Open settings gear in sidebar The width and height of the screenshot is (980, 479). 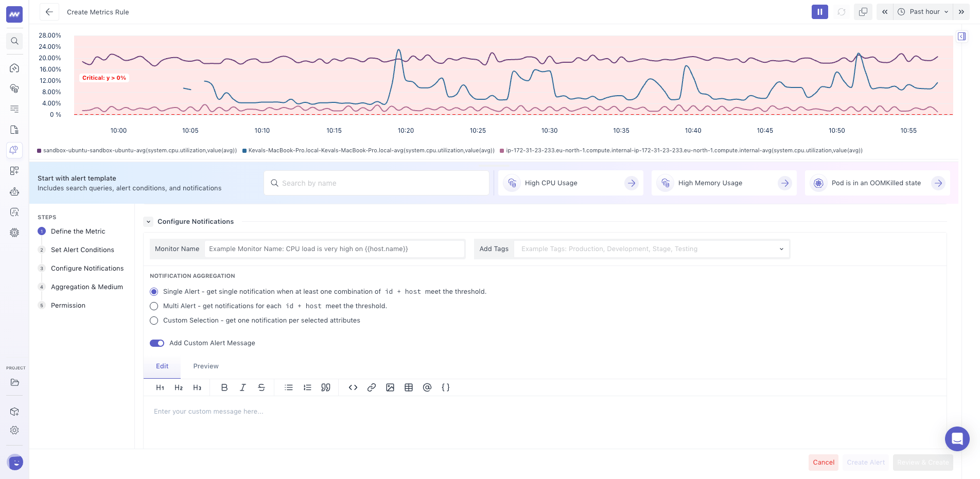click(x=14, y=430)
